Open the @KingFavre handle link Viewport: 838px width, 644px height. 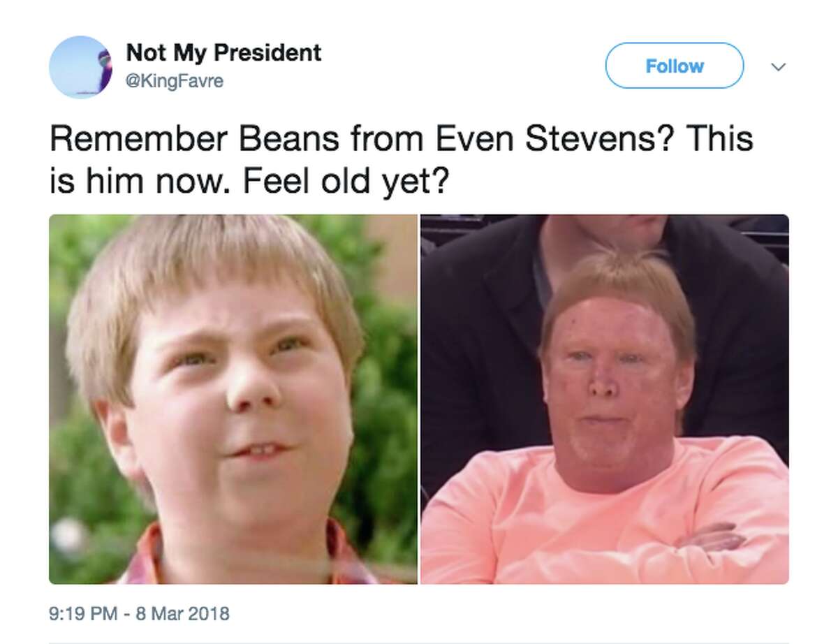174,82
